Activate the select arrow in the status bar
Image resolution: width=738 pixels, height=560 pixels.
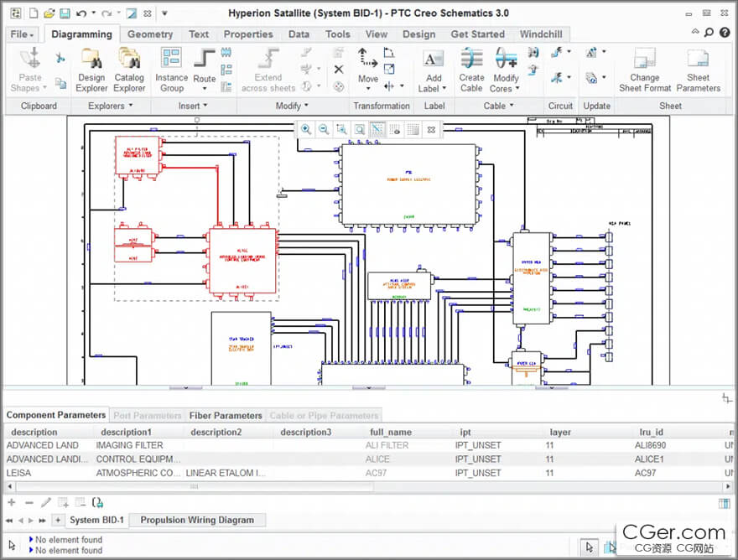click(x=590, y=547)
